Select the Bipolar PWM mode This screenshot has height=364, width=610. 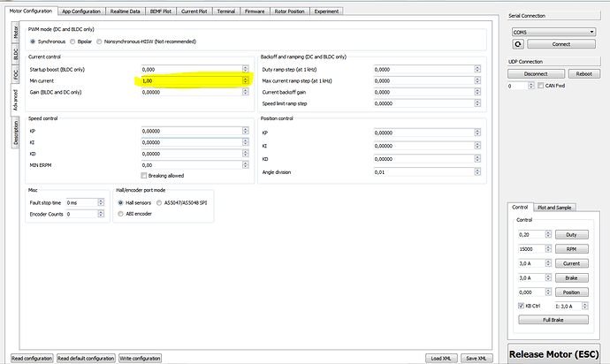click(72, 41)
